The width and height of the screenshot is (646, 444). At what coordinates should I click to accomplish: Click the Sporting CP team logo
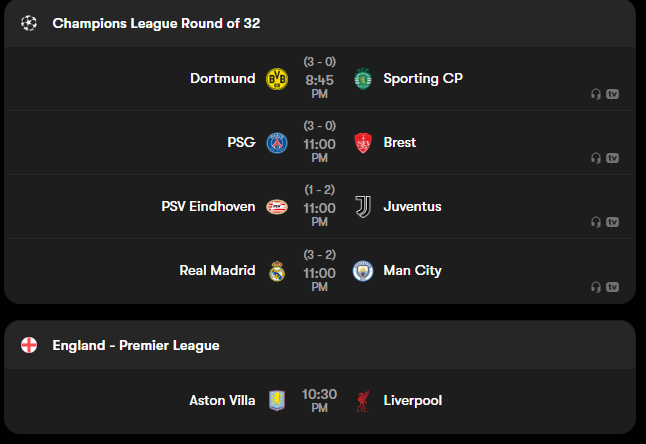[362, 79]
